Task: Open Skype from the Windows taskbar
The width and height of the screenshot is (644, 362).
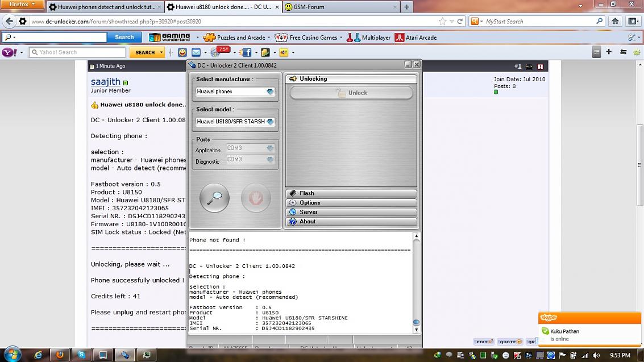Action: point(82,355)
